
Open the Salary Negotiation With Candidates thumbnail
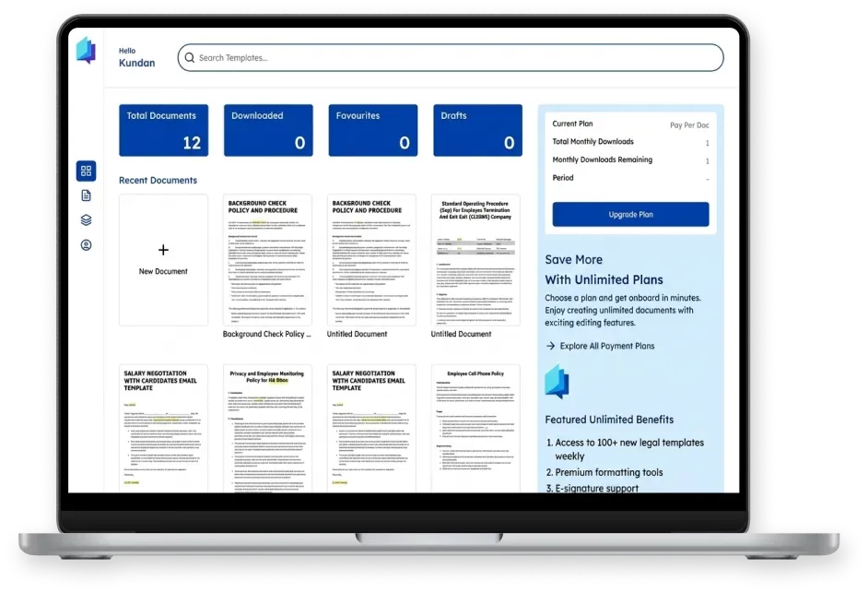pos(371,428)
